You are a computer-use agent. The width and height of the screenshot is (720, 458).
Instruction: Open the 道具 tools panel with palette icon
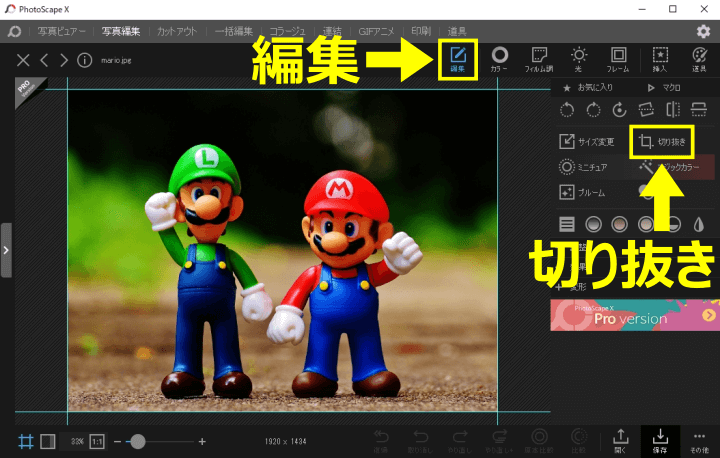(699, 60)
